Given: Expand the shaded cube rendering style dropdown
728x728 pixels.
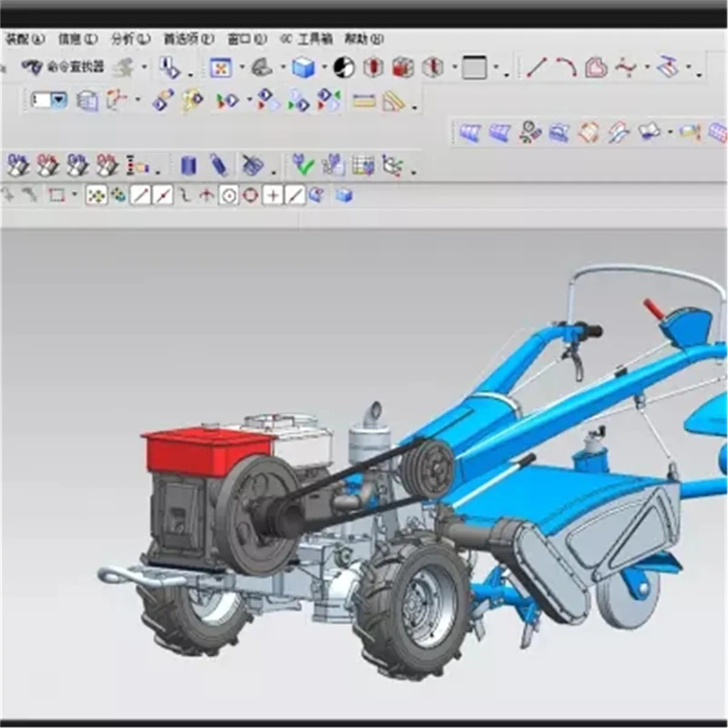Looking at the screenshot, I should click(x=324, y=67).
